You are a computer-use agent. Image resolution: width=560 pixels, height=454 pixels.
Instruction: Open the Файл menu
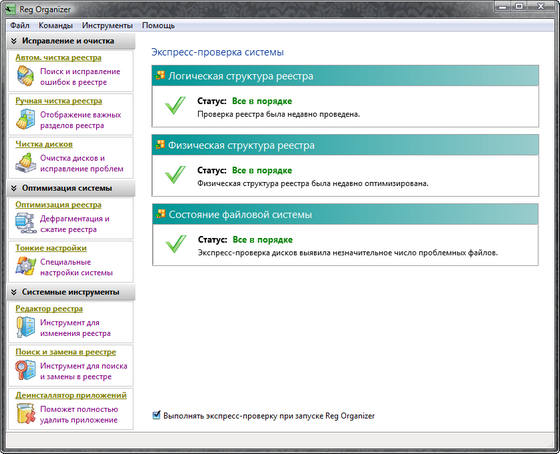(x=20, y=26)
